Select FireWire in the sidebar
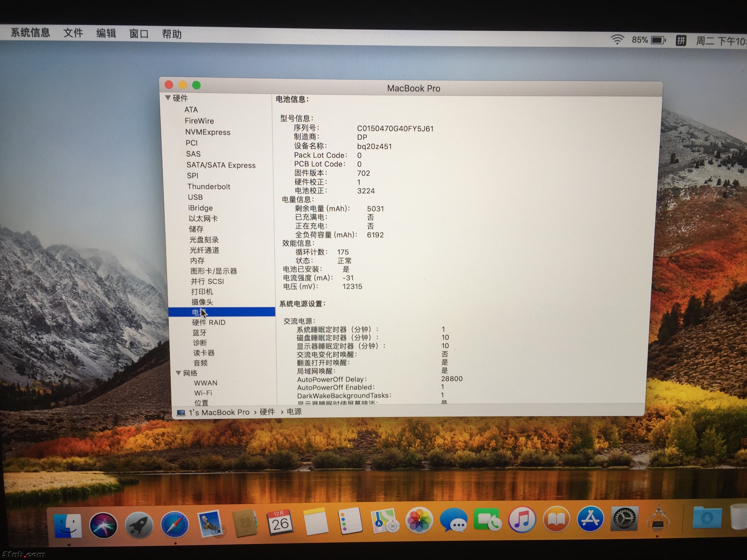Screen dimensions: 747x560 (x=199, y=121)
